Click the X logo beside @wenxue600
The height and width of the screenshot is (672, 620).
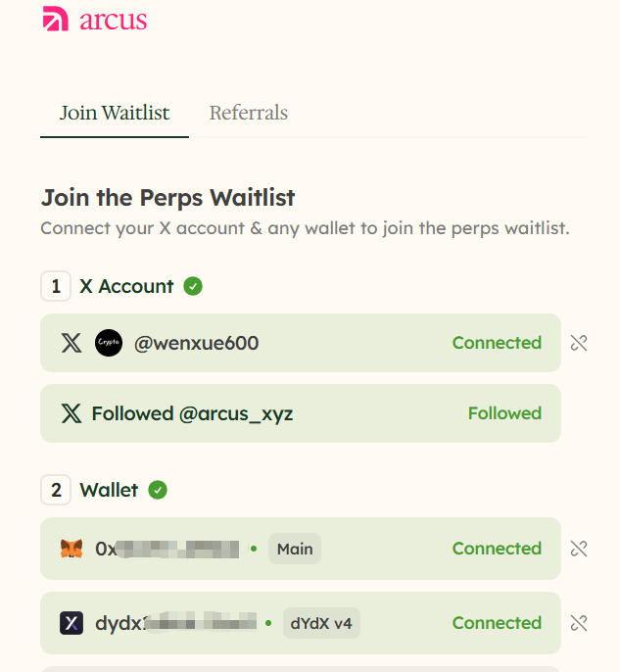[72, 343]
